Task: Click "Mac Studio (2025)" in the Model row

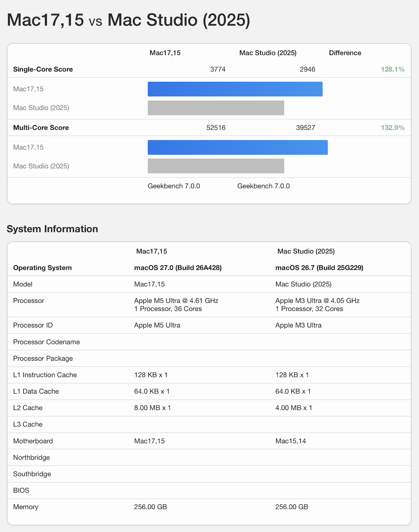Action: 303,284
